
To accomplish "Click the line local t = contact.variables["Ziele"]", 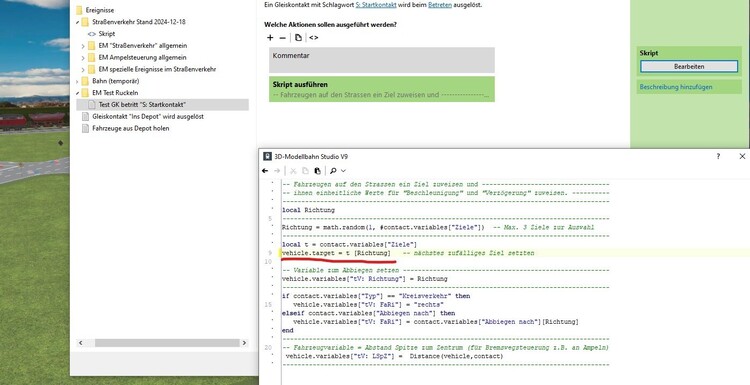I will [350, 244].
